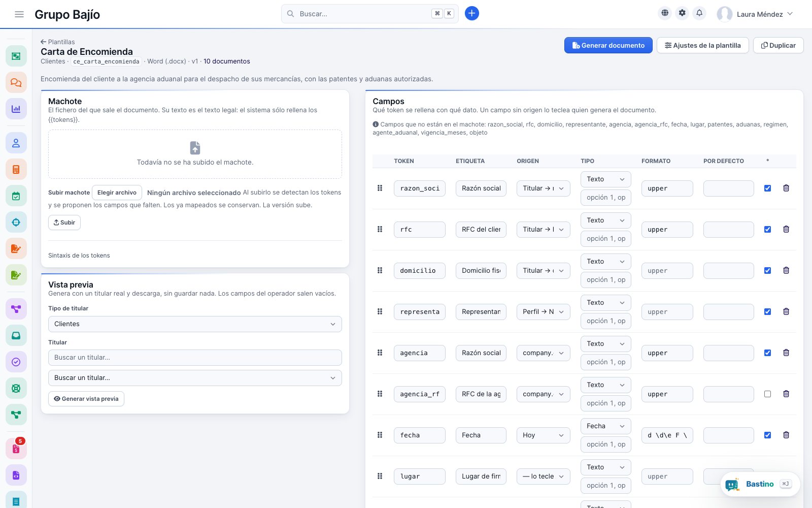
Task: Click the Formato field of fecha row
Action: (x=667, y=435)
